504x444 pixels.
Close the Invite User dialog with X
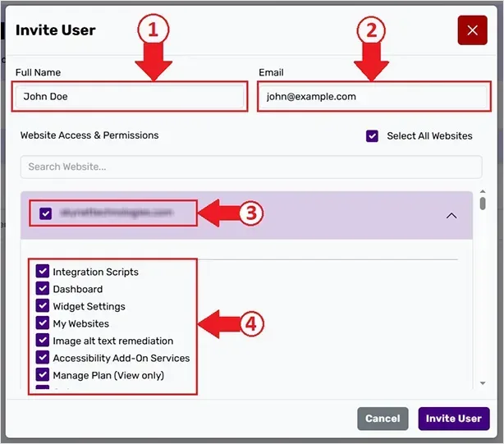[x=472, y=30]
